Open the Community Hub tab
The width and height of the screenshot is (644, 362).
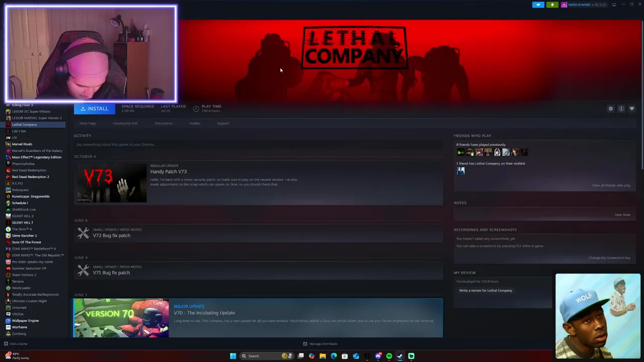125,123
